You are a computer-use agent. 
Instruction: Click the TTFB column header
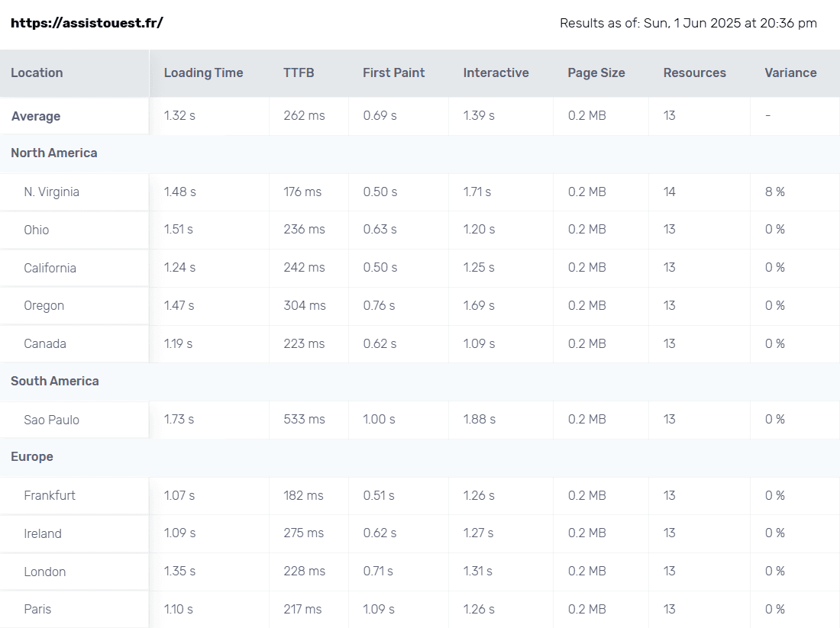click(x=299, y=73)
